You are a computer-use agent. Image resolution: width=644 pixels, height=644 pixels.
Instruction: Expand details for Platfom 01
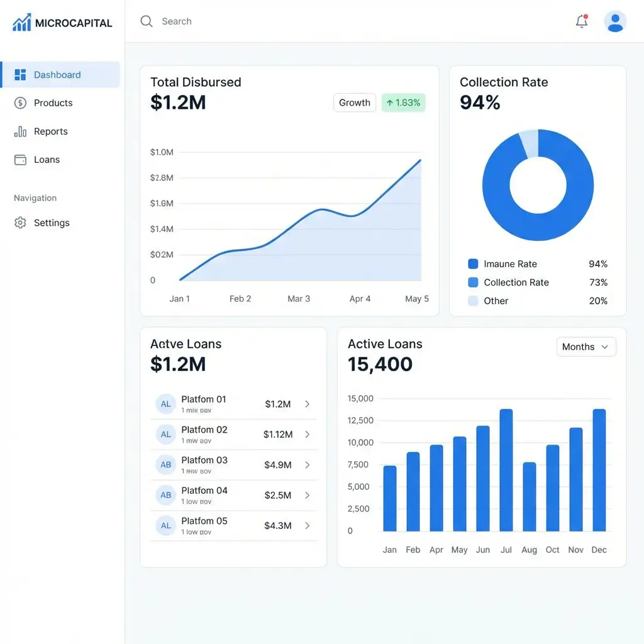307,404
